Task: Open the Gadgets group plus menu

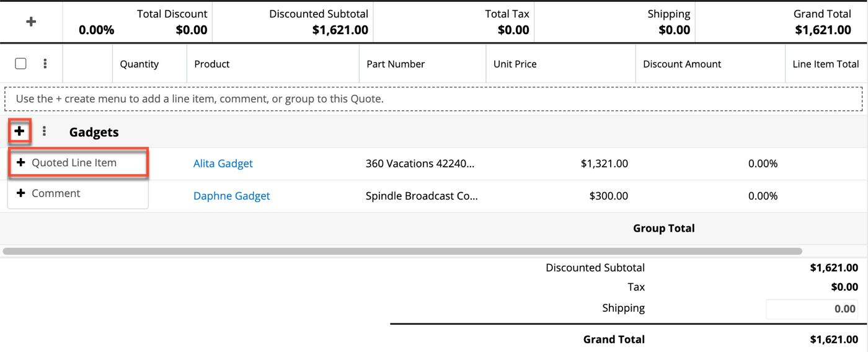Action: pos(20,131)
